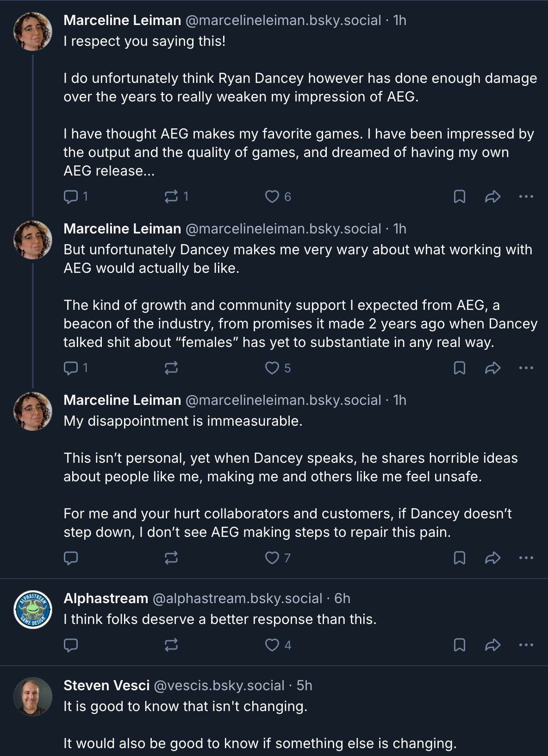Share the "I respect you saying this!" post
This screenshot has width=548, height=756.
[492, 197]
